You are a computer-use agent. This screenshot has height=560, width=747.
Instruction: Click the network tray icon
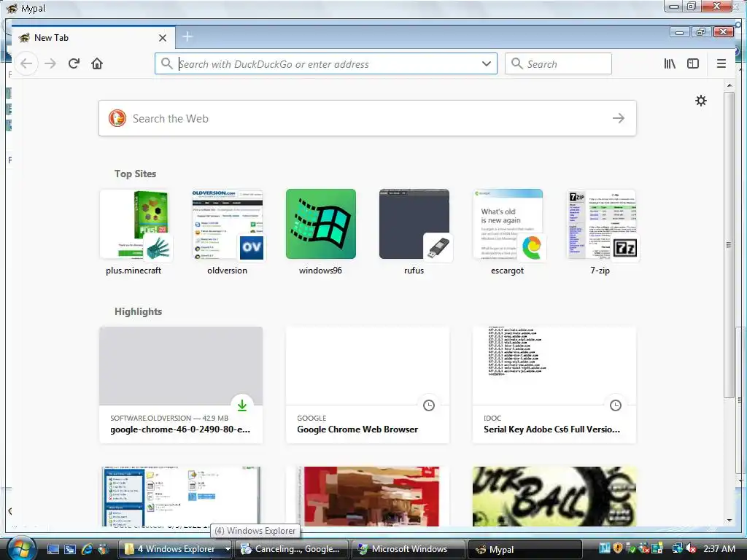[x=677, y=548]
